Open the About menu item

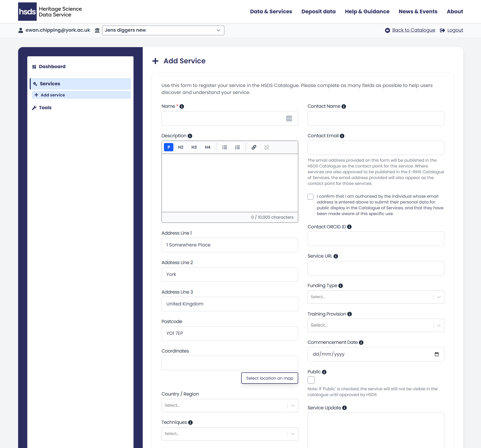pyautogui.click(x=455, y=11)
